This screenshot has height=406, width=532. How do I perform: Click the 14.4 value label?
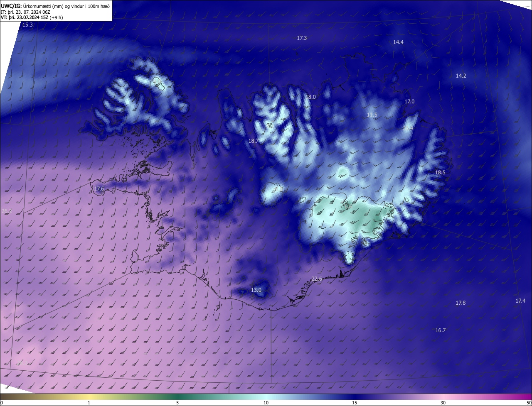coord(398,42)
